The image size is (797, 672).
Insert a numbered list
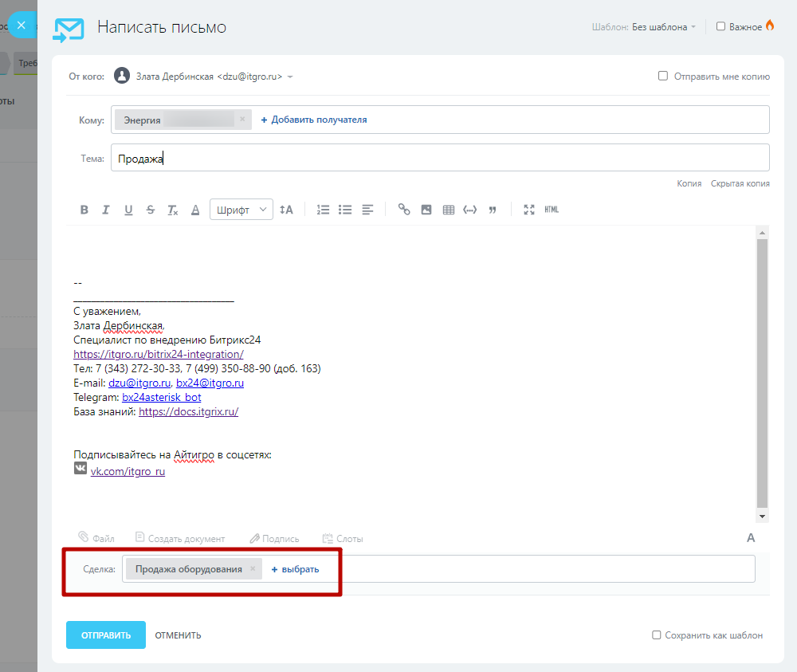point(323,210)
